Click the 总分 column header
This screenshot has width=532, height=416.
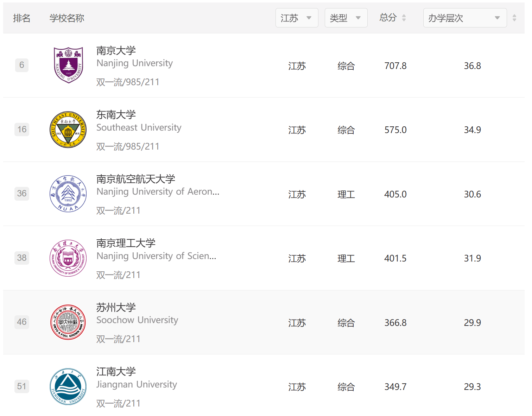point(388,18)
